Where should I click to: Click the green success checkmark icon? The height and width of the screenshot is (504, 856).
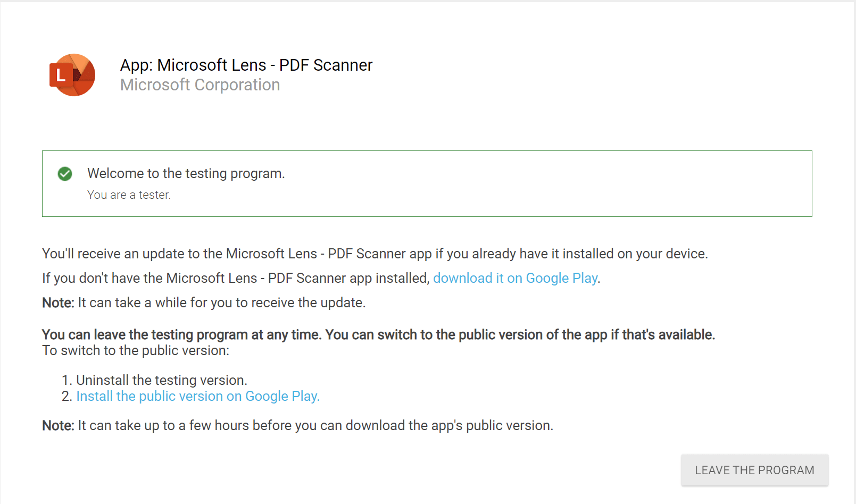click(x=64, y=174)
